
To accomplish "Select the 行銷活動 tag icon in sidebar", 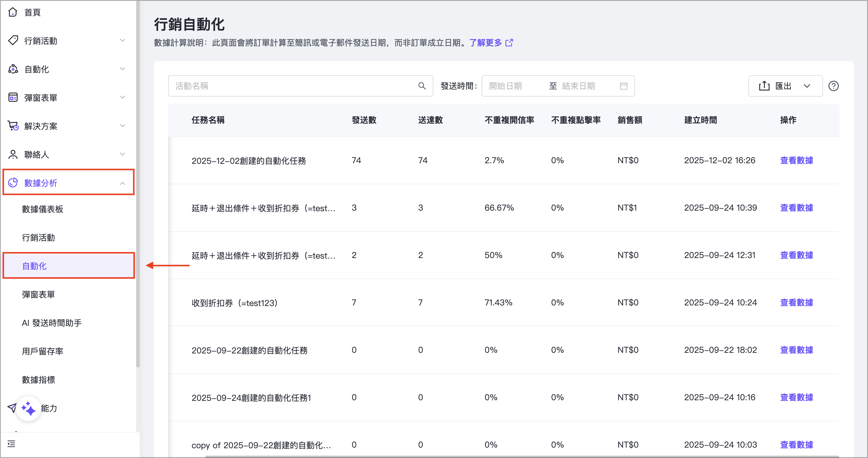I will 13,41.
